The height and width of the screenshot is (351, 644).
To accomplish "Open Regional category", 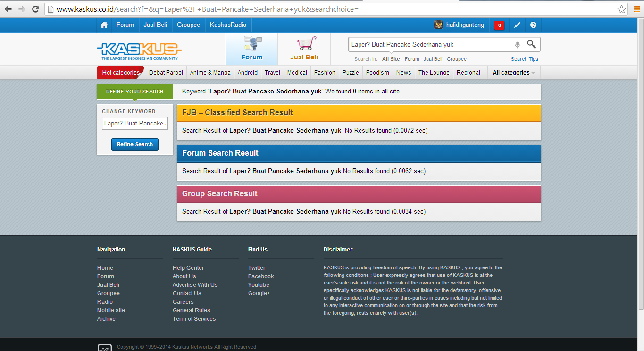I will pos(468,73).
